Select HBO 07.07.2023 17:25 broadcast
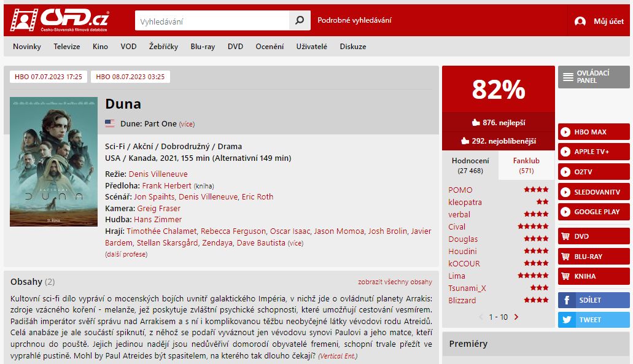Viewport: 633px width, 364px height. click(49, 77)
